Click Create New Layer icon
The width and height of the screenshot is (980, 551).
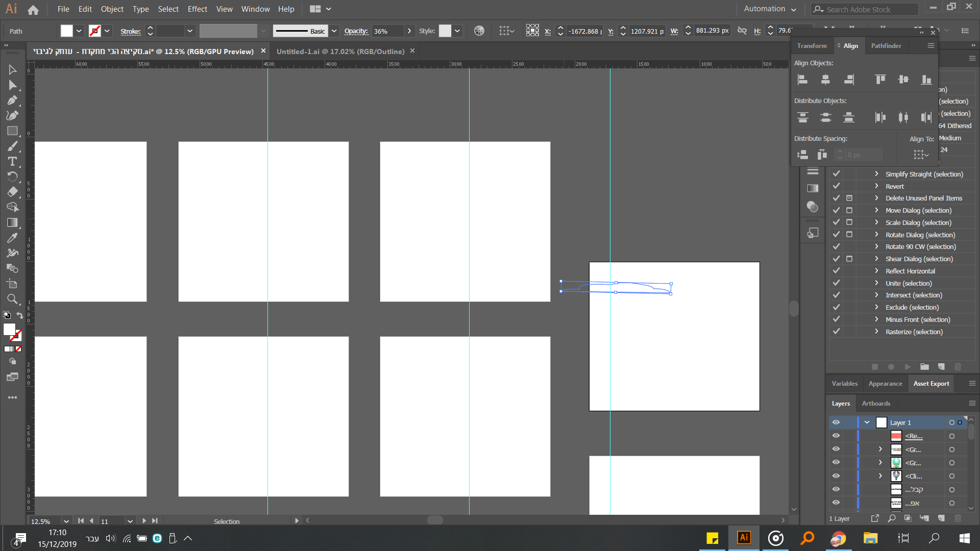pyautogui.click(x=941, y=518)
